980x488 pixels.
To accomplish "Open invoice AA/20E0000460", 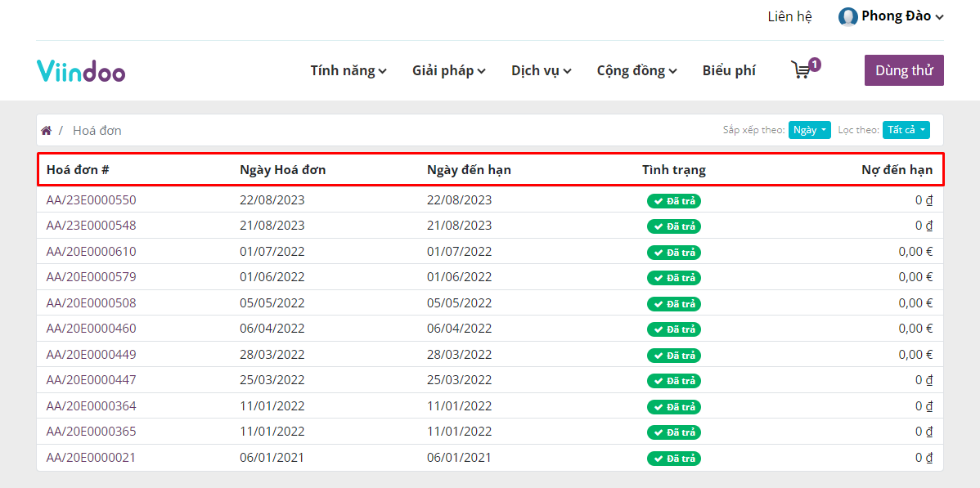I will [92, 329].
